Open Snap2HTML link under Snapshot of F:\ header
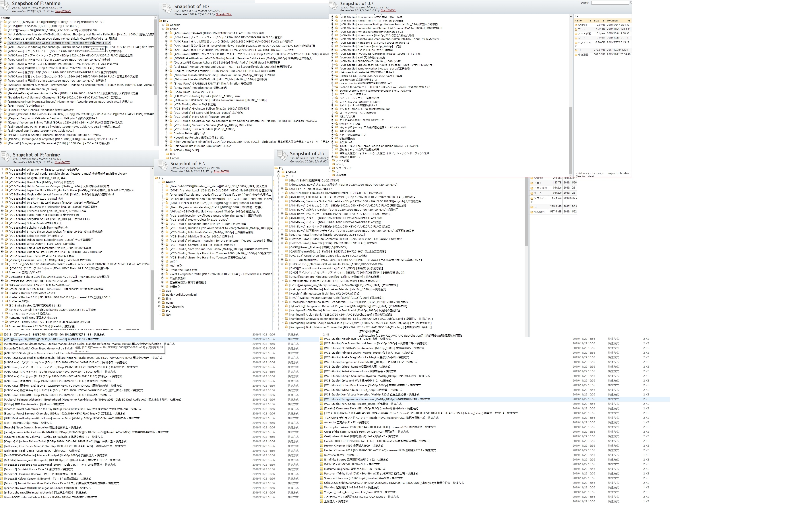Image resolution: width=791 pixels, height=532 pixels. click(x=221, y=171)
